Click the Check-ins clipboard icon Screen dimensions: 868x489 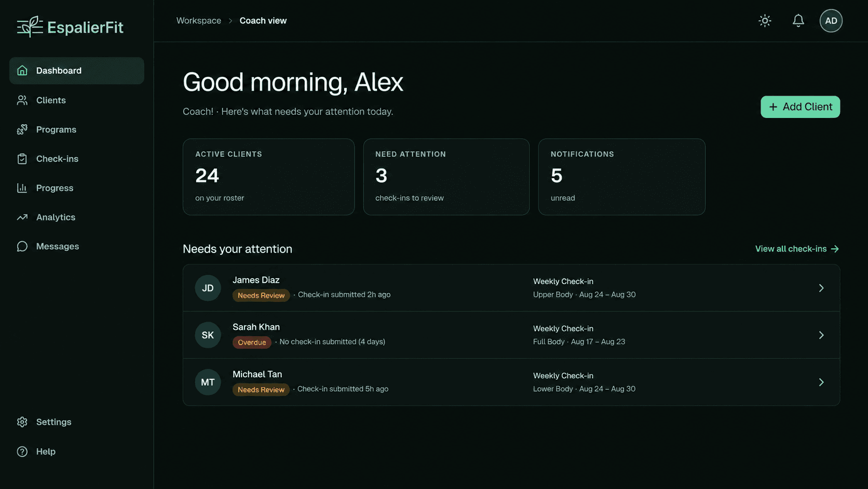(x=22, y=159)
